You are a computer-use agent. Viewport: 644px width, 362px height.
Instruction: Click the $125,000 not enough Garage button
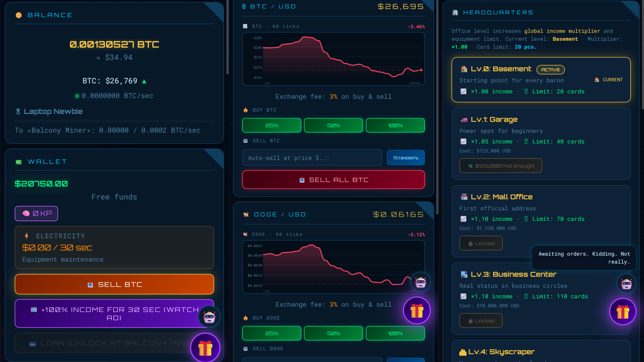coord(500,166)
